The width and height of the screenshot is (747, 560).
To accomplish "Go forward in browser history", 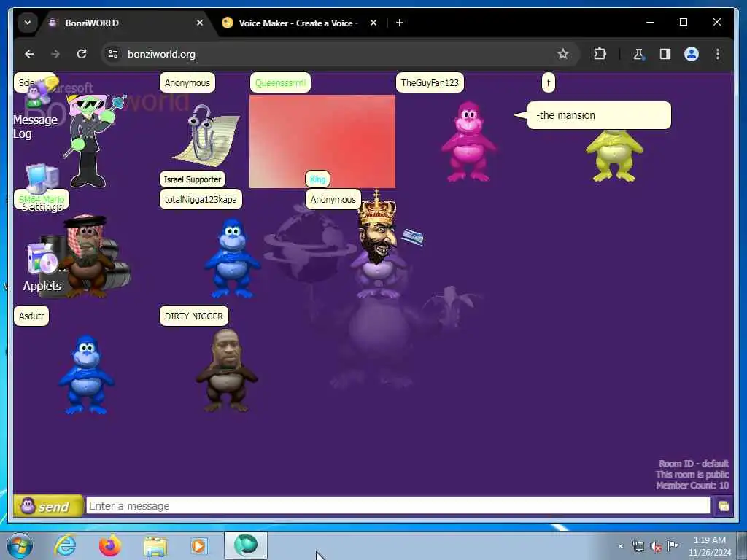I will tap(55, 54).
